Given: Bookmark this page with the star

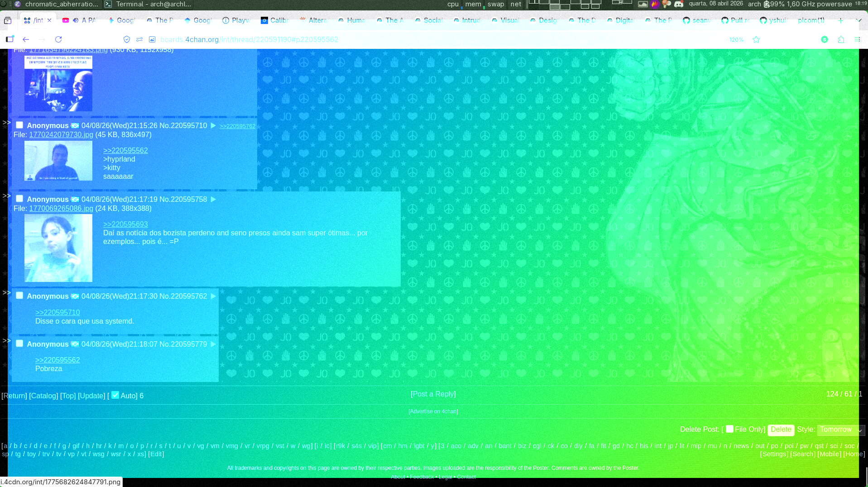Looking at the screenshot, I should (x=756, y=39).
